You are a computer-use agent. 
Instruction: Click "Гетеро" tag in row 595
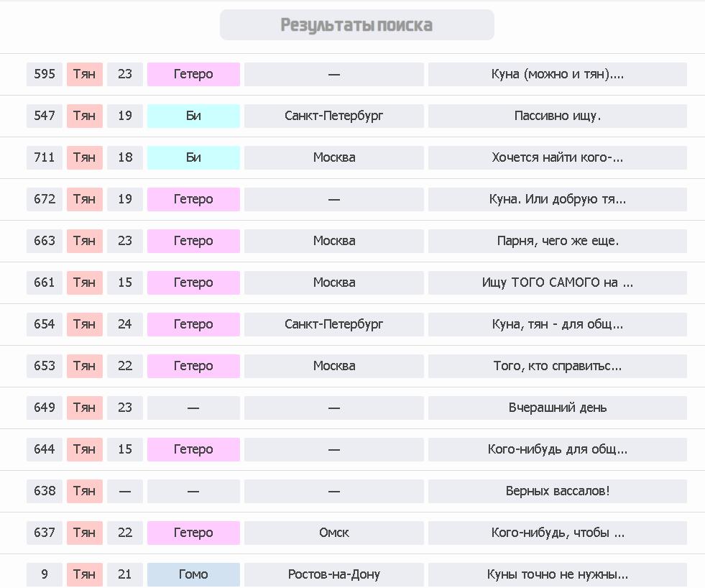tap(193, 74)
